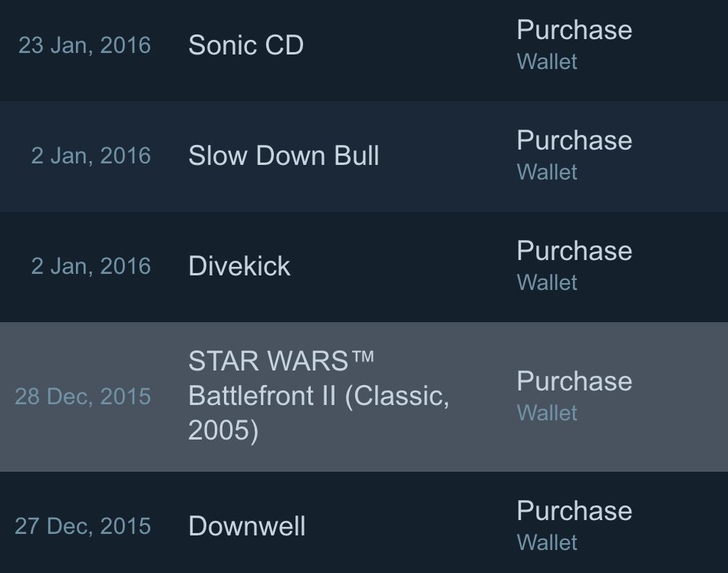Select the Purchase label for Slow Down Bull

coord(574,140)
